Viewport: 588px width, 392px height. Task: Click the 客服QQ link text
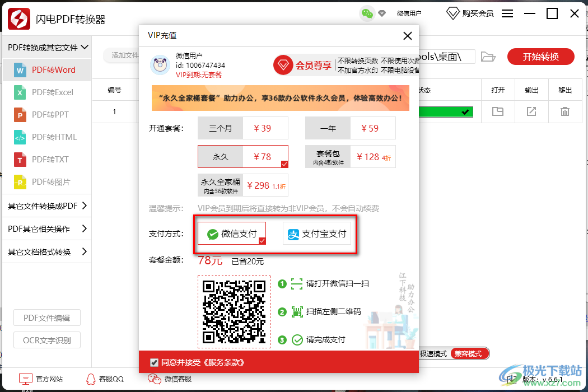(111, 379)
